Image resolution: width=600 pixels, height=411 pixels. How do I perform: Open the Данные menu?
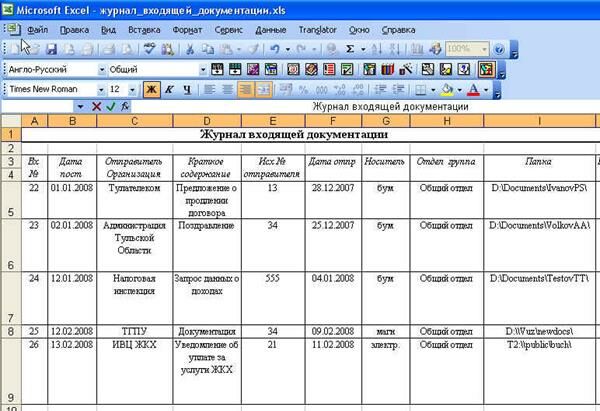[271, 30]
